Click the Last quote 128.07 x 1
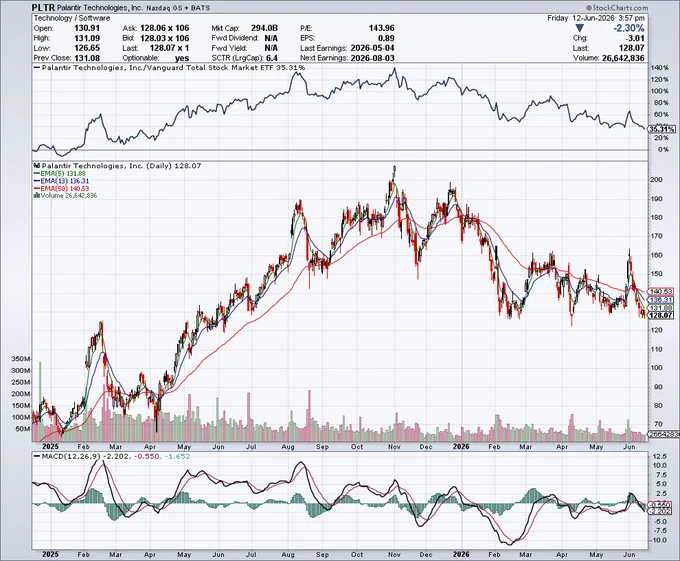The width and height of the screenshot is (680, 561). click(x=169, y=48)
